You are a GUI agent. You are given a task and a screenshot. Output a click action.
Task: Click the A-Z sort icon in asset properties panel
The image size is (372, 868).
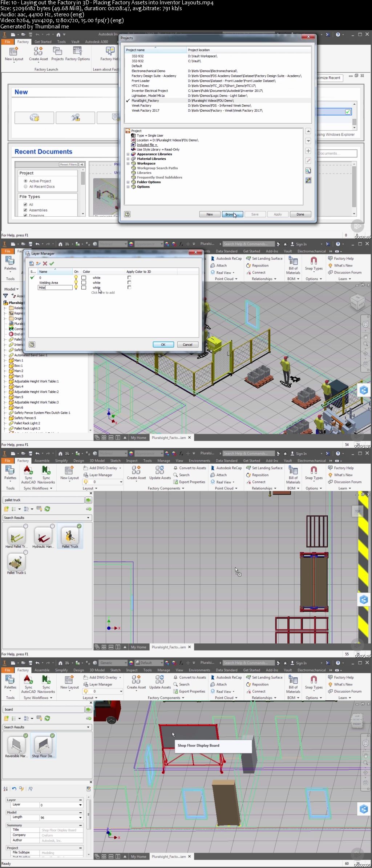(x=6, y=789)
